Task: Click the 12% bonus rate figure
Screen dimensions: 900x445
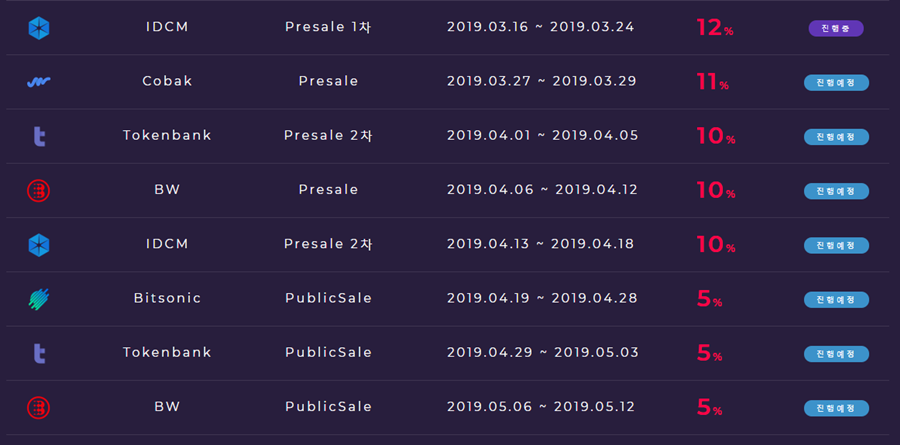Action: click(714, 28)
